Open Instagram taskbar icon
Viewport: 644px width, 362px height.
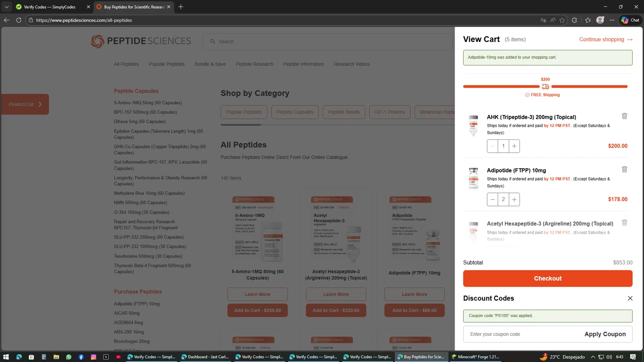click(94, 357)
